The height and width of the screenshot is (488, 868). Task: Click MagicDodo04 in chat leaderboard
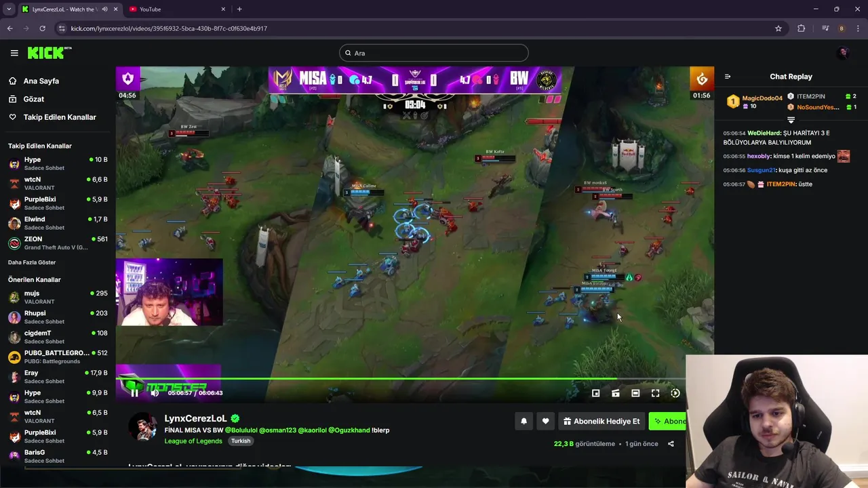coord(762,98)
